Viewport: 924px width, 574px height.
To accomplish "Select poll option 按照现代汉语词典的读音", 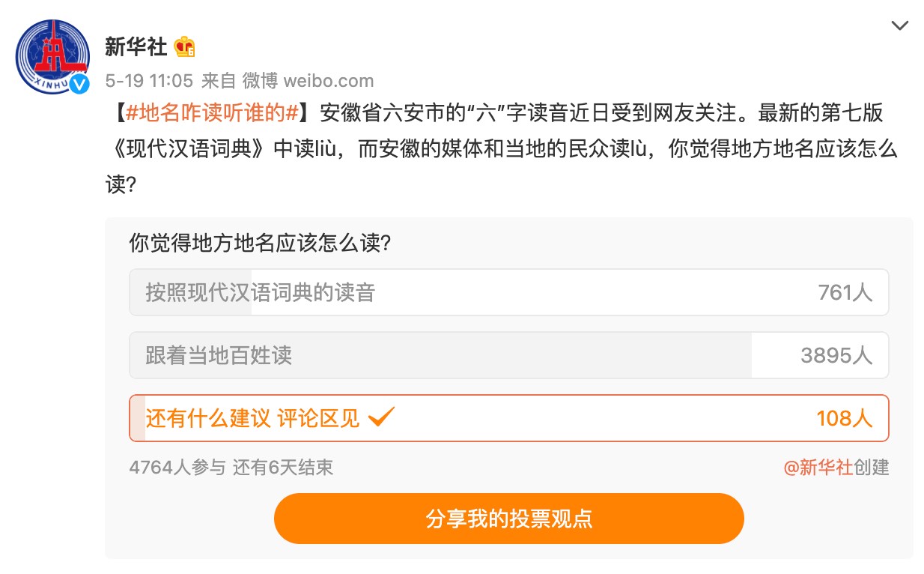I will tap(261, 292).
